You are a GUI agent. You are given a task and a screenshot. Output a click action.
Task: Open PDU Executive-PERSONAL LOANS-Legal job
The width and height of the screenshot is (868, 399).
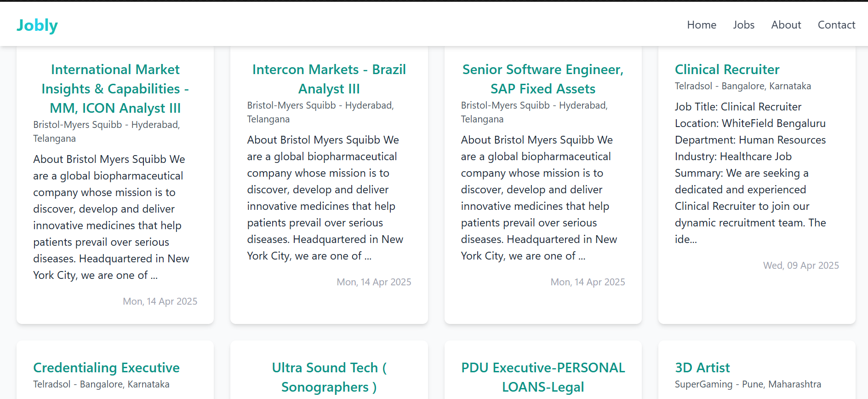(x=542, y=377)
